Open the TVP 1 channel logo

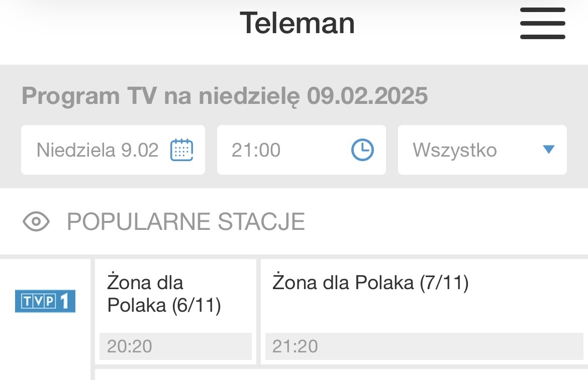click(x=45, y=301)
